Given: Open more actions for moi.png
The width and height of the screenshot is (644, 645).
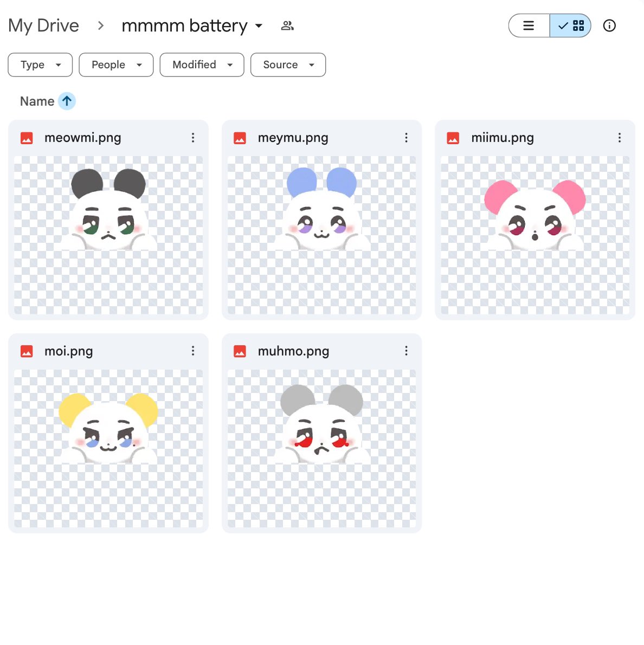Looking at the screenshot, I should click(x=193, y=351).
